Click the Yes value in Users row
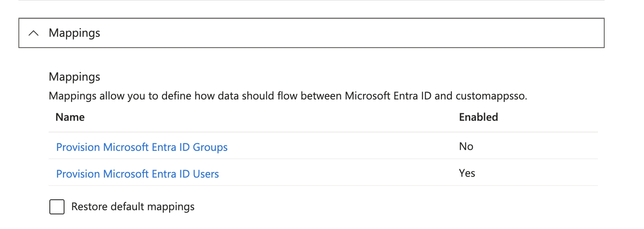This screenshot has height=229, width=644. click(467, 173)
